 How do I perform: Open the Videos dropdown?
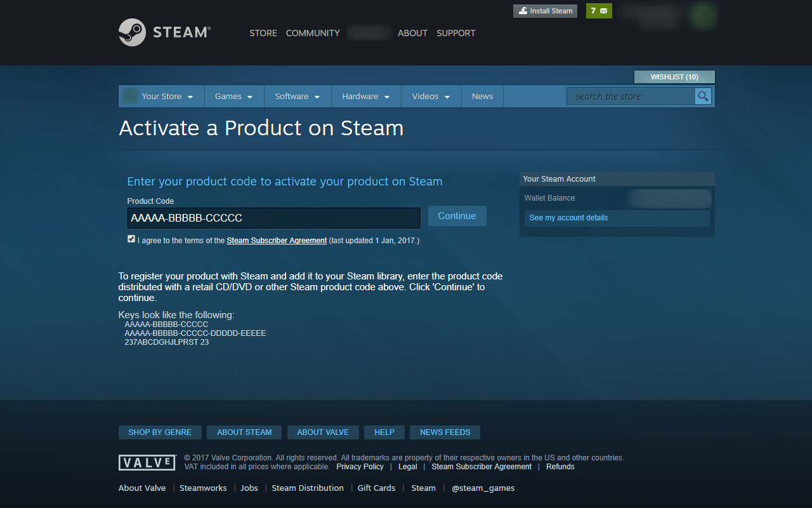[x=430, y=96]
